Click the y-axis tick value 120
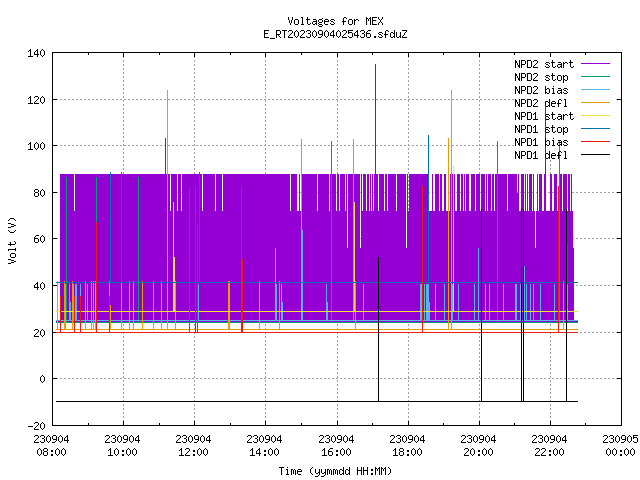Image resolution: width=640 pixels, height=480 pixels. pos(36,100)
